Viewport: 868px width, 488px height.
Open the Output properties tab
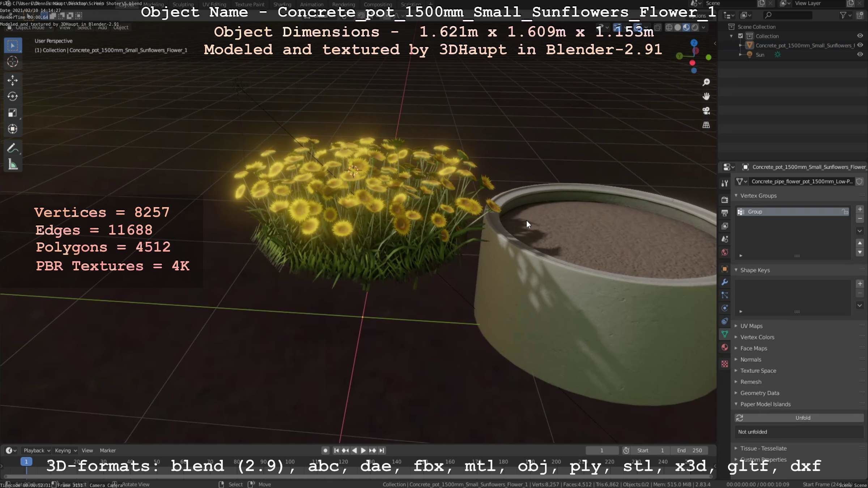pos(724,213)
